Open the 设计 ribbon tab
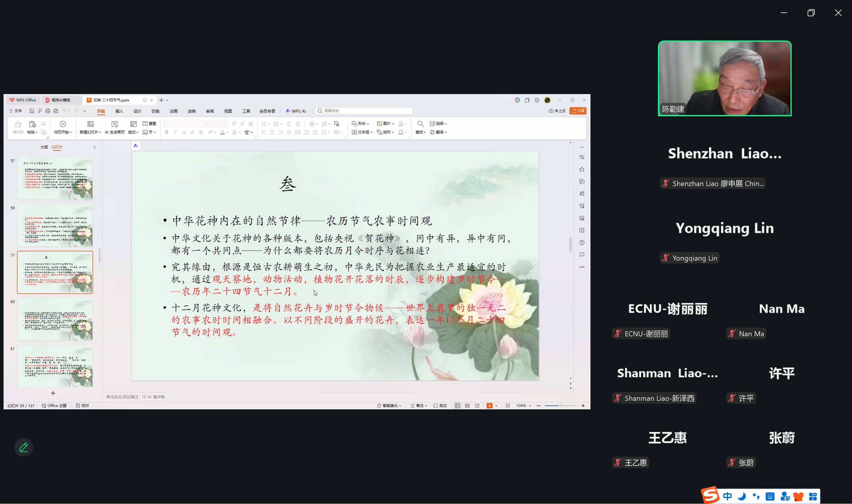The width and height of the screenshot is (852, 504). tap(137, 111)
